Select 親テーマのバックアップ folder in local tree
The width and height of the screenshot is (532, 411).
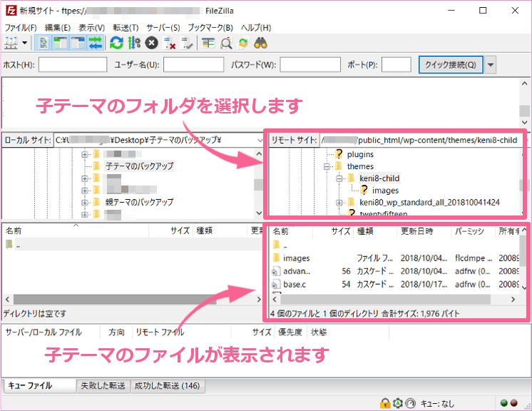click(x=140, y=202)
